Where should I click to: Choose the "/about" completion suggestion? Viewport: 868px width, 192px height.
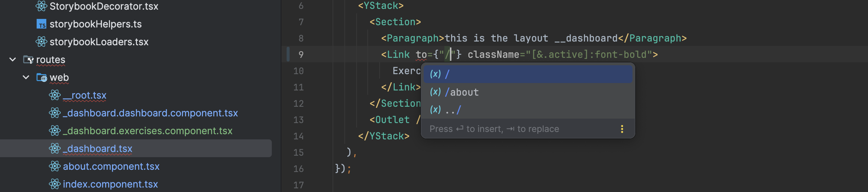click(x=528, y=92)
